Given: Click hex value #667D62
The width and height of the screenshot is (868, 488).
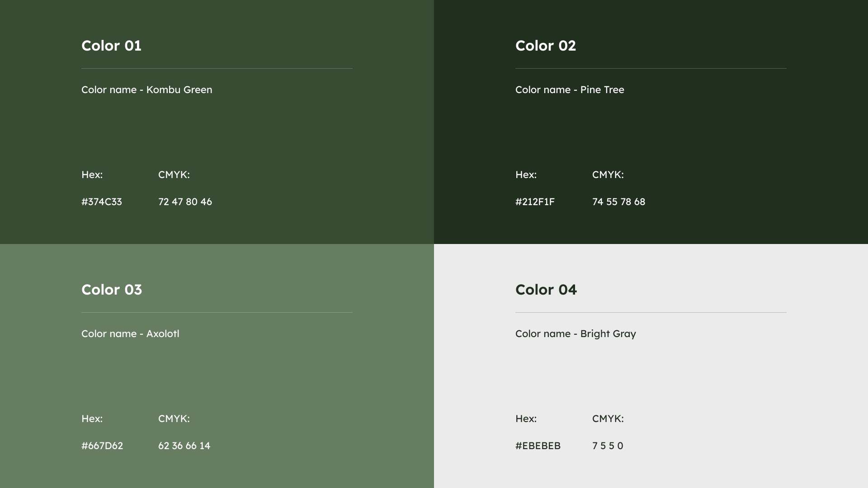Looking at the screenshot, I should pyautogui.click(x=102, y=446).
